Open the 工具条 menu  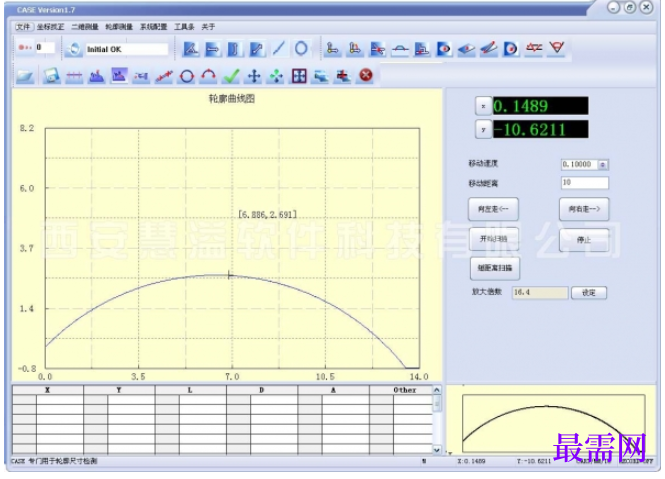click(184, 27)
